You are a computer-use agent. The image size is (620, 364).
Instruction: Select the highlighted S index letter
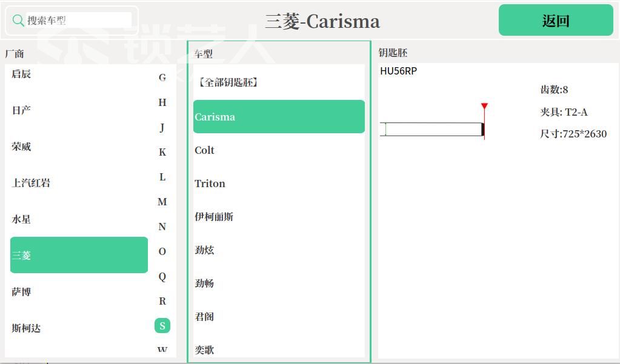click(x=162, y=326)
